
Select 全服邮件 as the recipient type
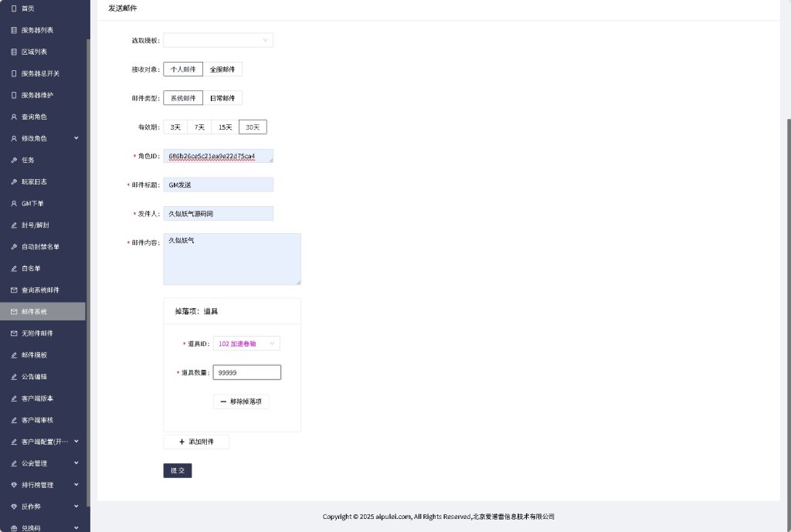[222, 68]
